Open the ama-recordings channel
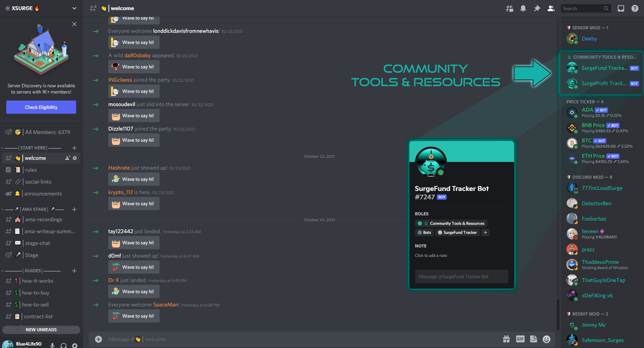 pyautogui.click(x=41, y=220)
